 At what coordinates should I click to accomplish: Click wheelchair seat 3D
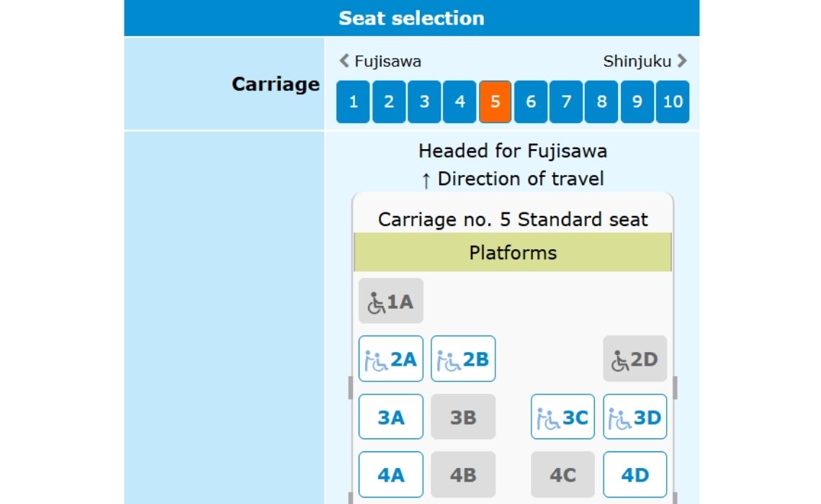pyautogui.click(x=634, y=416)
